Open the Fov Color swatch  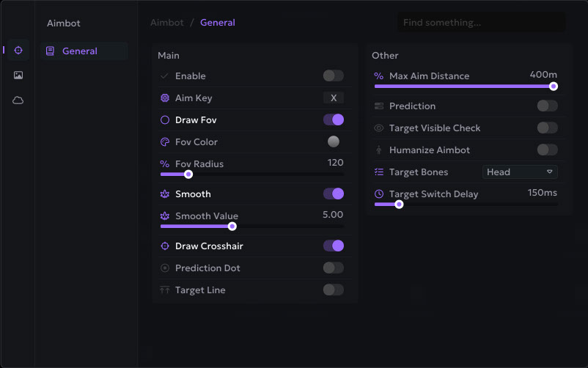pos(334,141)
